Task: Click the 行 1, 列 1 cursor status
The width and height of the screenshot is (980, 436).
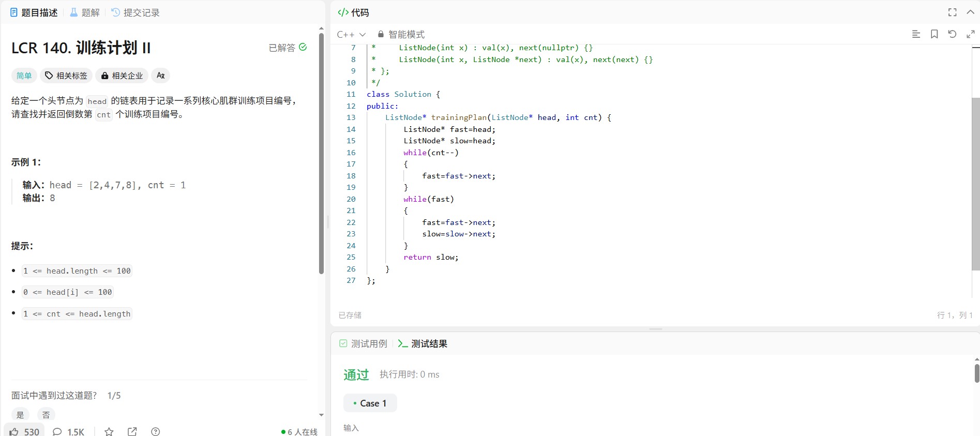Action: [955, 315]
